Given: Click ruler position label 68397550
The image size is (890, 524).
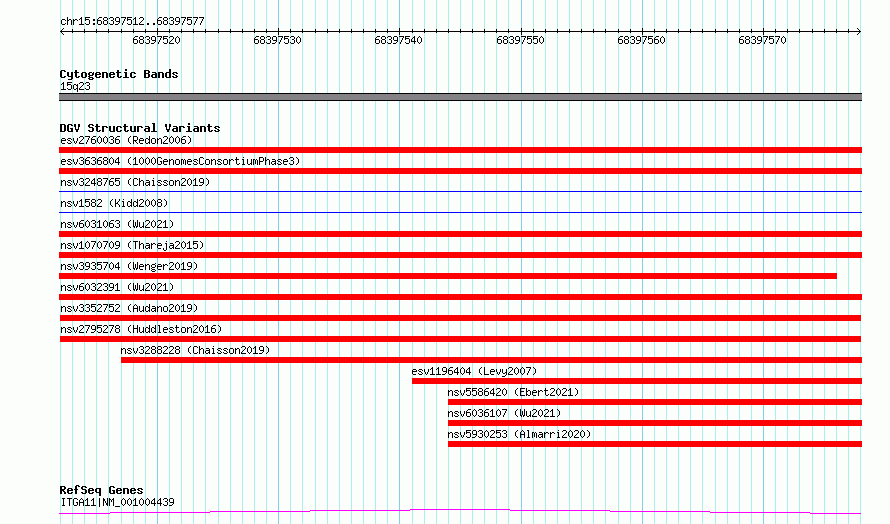Looking at the screenshot, I should pyautogui.click(x=520, y=40).
